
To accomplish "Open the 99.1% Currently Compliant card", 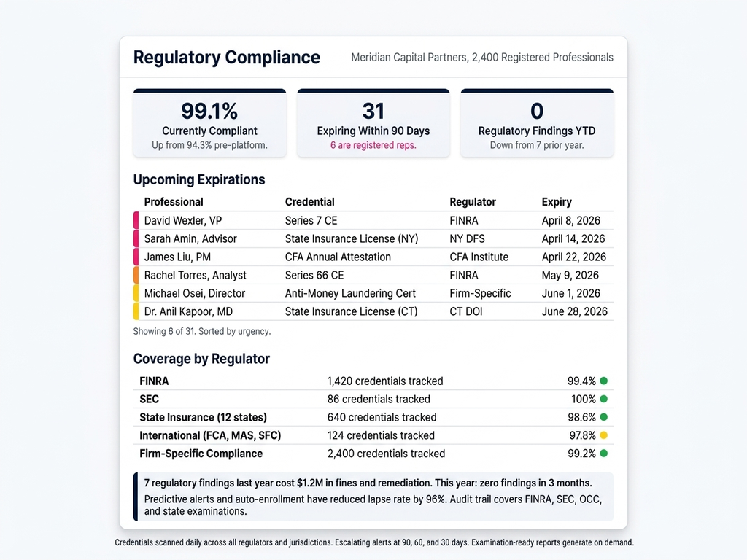I will 209,122.
